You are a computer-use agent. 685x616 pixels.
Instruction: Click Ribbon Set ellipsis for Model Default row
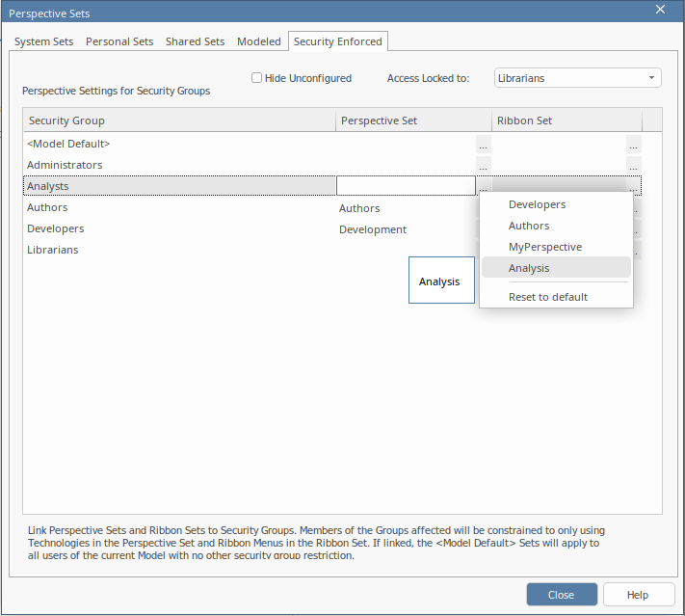point(633,144)
